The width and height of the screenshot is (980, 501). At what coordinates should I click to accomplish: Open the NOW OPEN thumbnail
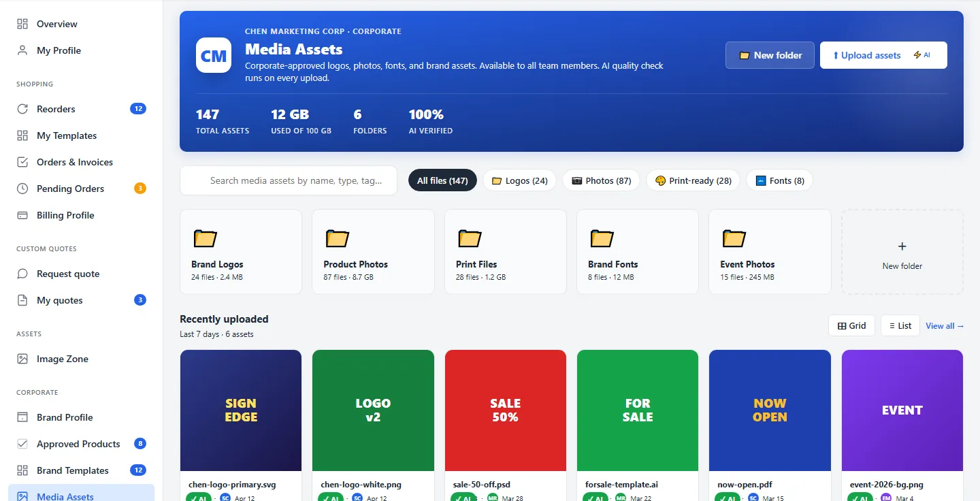click(x=770, y=410)
